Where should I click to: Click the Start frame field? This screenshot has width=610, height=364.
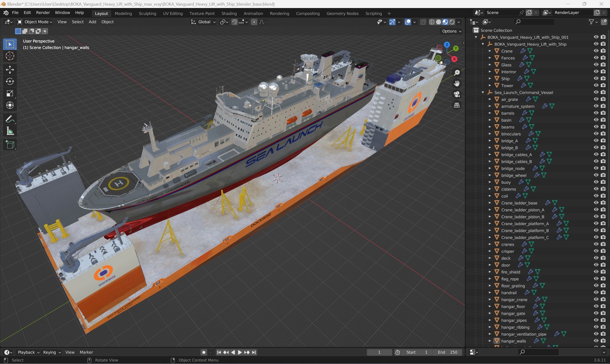click(417, 352)
